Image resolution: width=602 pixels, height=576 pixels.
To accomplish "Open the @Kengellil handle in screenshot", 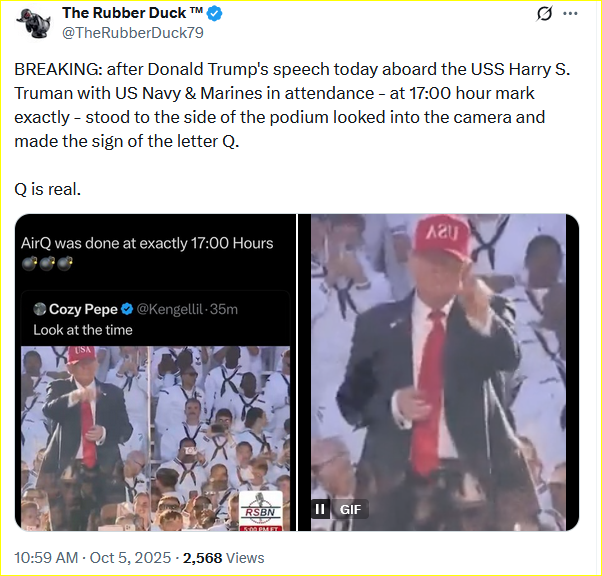I will click(169, 309).
